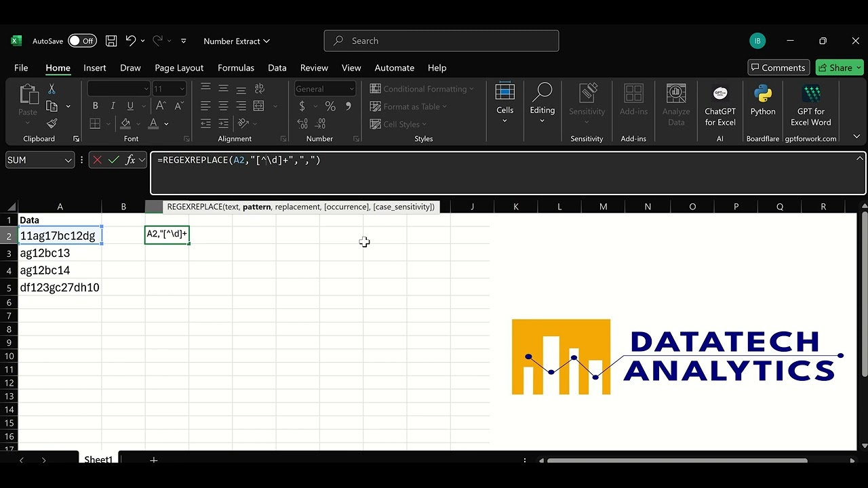868x488 pixels.
Task: Add a new sheet with plus button
Action: (x=154, y=460)
